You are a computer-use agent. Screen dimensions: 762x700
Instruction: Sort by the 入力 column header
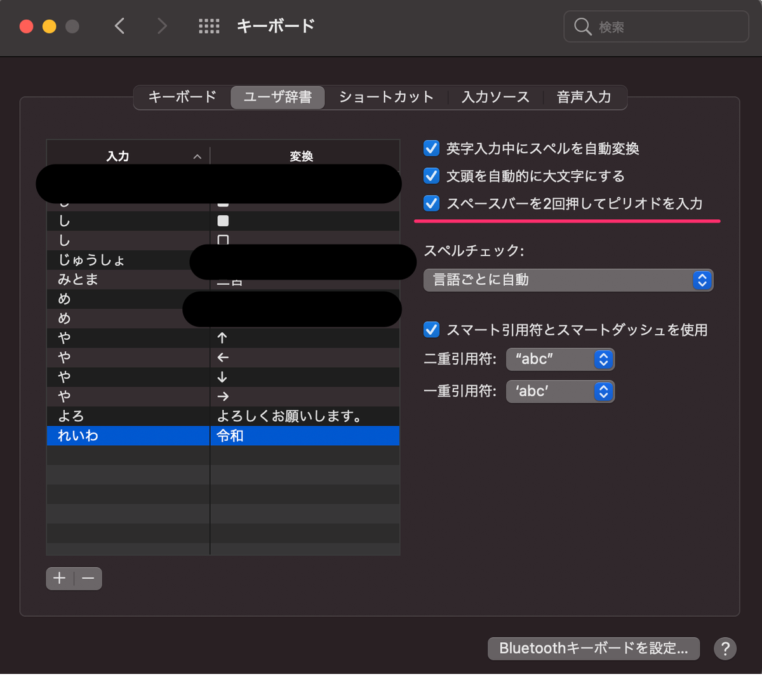point(128,156)
